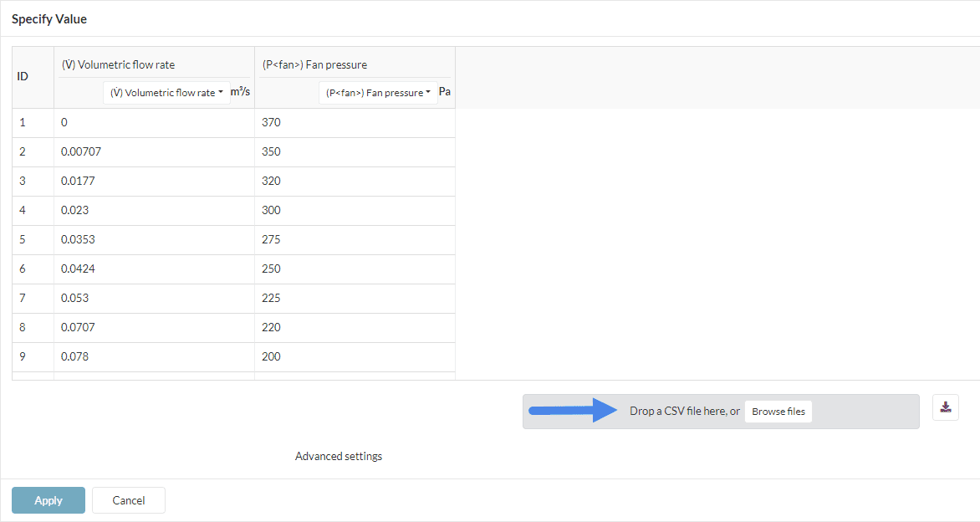Edit the flow rate value 0.053

[x=154, y=298]
